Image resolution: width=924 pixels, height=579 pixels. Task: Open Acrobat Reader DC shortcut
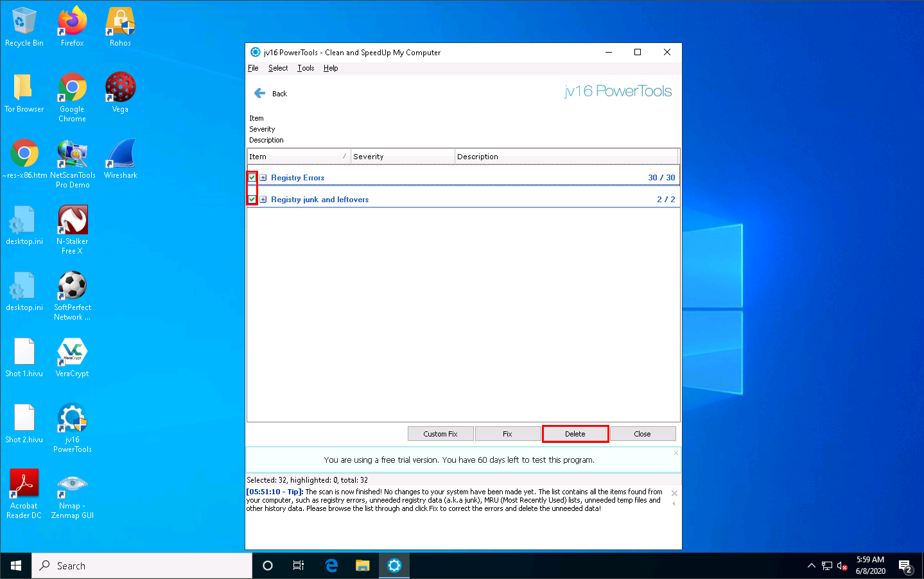pyautogui.click(x=24, y=494)
